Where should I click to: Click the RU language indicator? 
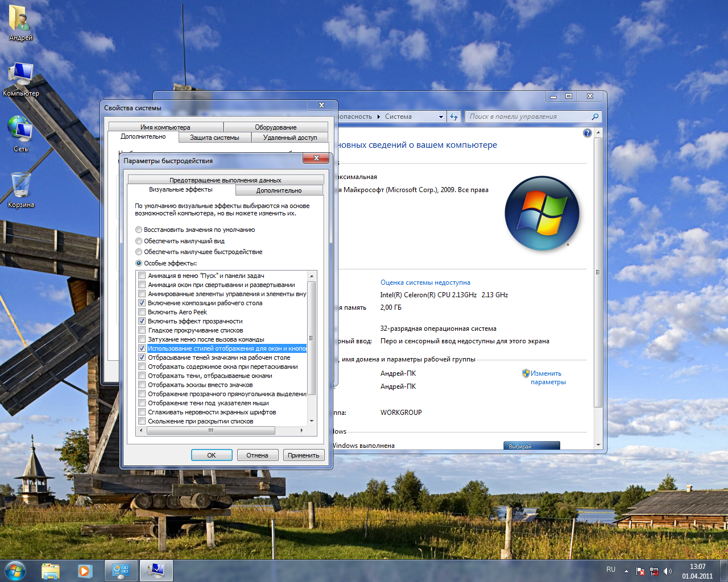(611, 569)
